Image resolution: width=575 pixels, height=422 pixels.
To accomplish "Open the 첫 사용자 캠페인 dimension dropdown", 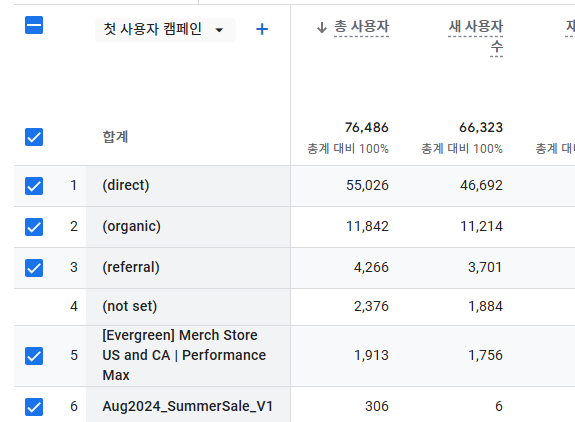I will tap(165, 29).
